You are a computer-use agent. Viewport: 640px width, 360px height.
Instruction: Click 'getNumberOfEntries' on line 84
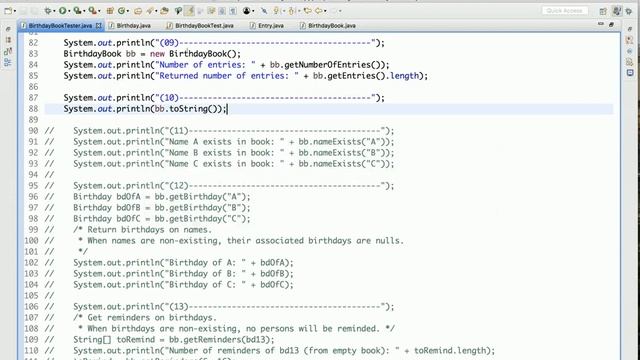(327, 65)
